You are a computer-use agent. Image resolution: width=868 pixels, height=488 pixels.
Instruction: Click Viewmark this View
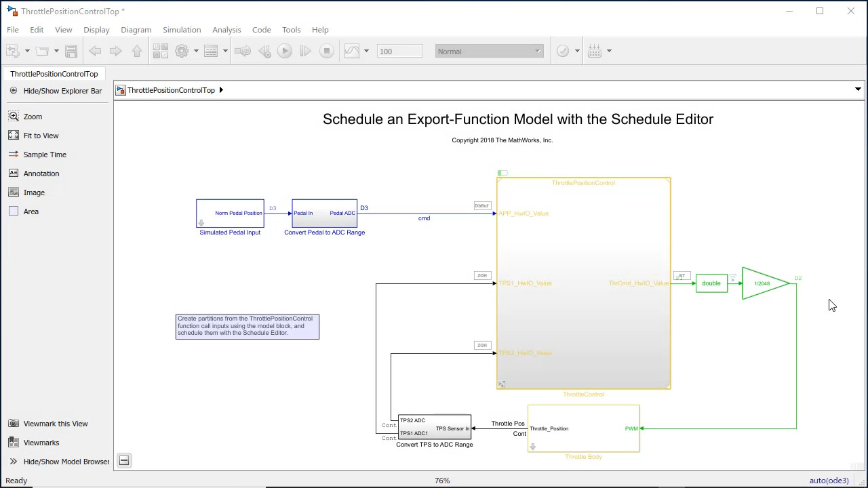(55, 424)
